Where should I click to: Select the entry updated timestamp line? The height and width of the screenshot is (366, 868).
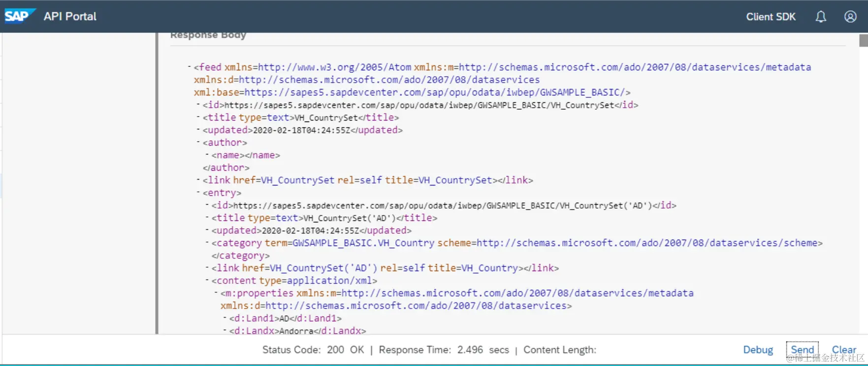click(x=311, y=230)
